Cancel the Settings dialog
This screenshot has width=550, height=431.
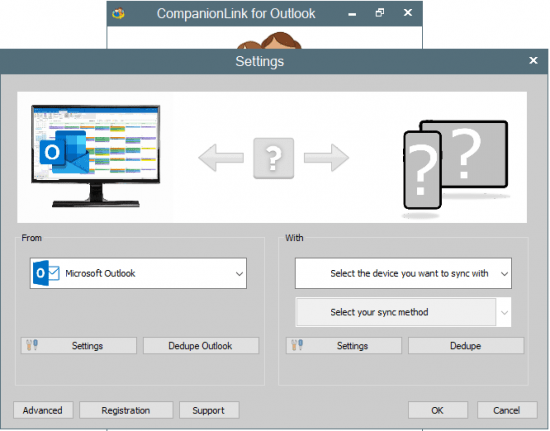tap(507, 410)
